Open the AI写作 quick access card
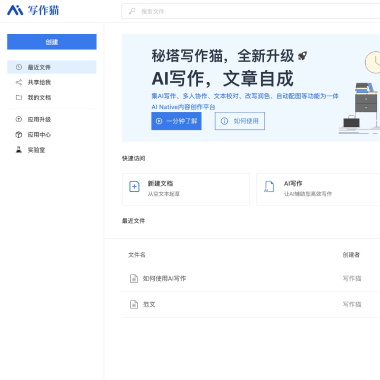 [318, 189]
